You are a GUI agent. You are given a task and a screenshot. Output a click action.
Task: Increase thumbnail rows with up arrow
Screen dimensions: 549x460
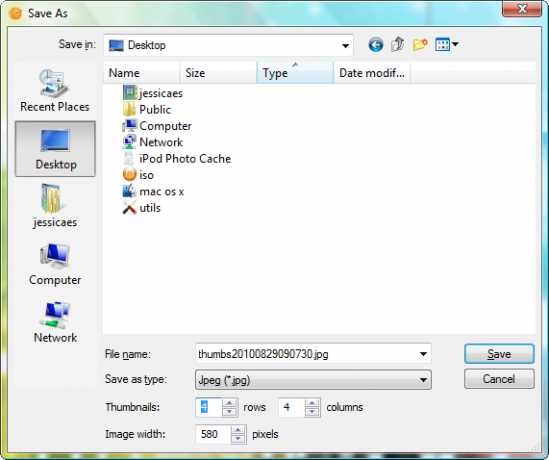click(x=229, y=403)
